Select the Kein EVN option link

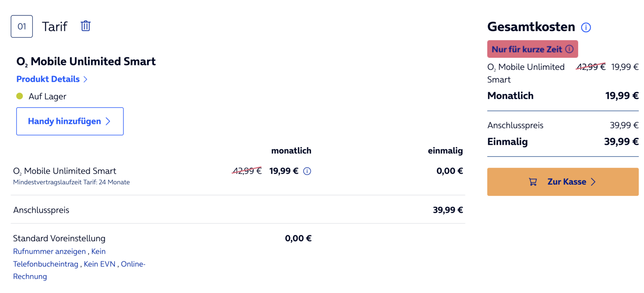coord(100,264)
